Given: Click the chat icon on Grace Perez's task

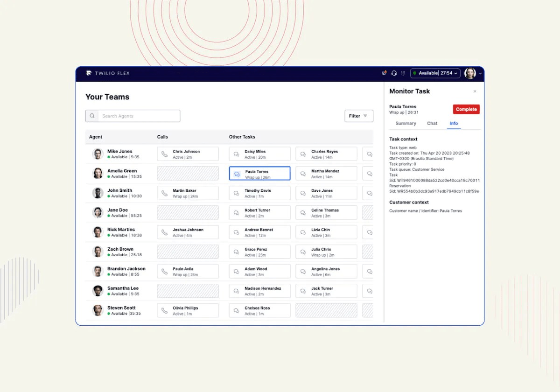Looking at the screenshot, I should coord(237,252).
